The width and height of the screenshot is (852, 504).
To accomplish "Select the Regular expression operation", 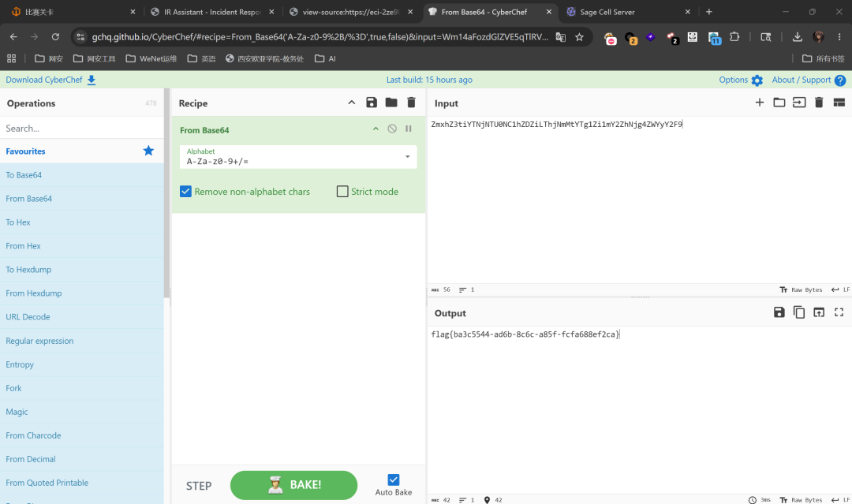I will [81, 341].
